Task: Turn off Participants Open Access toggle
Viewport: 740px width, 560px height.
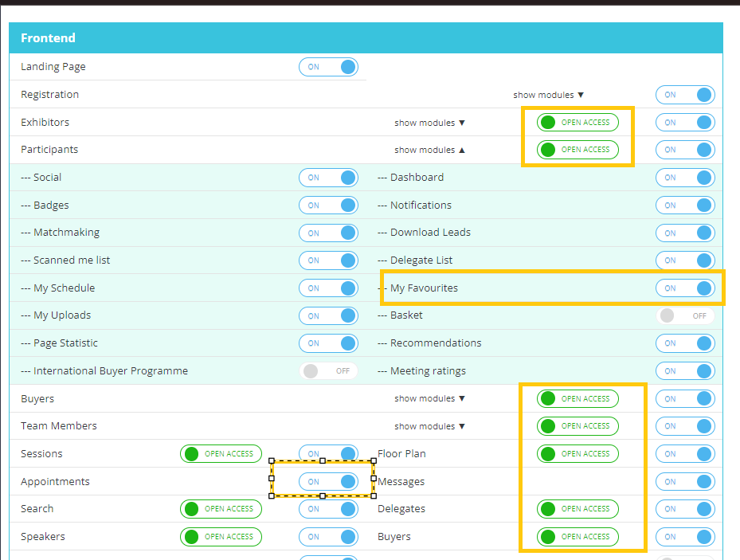Action: [577, 150]
